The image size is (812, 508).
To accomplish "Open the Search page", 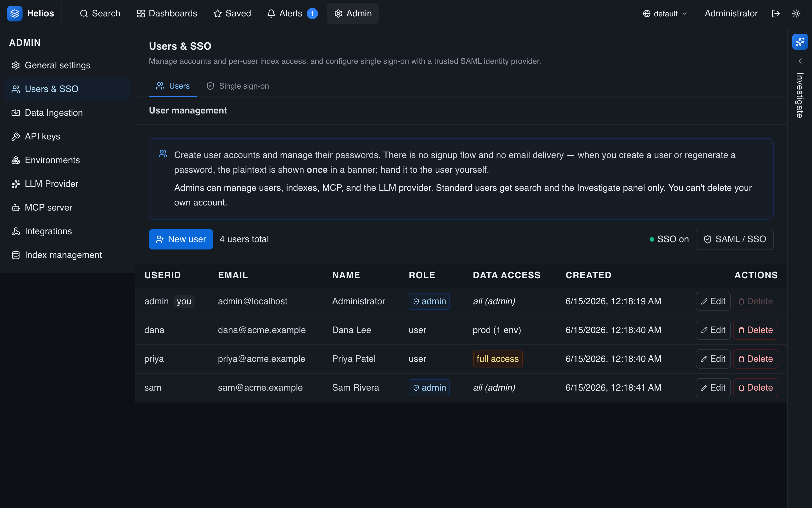I will click(100, 14).
